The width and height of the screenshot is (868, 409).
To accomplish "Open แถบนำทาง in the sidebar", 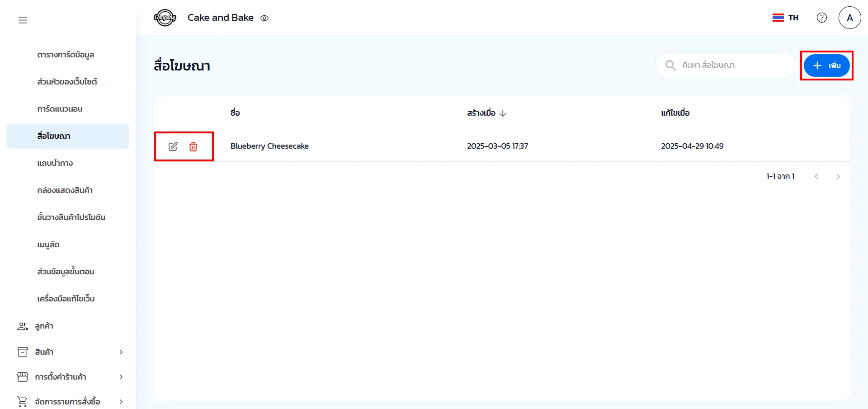I will coord(55,163).
